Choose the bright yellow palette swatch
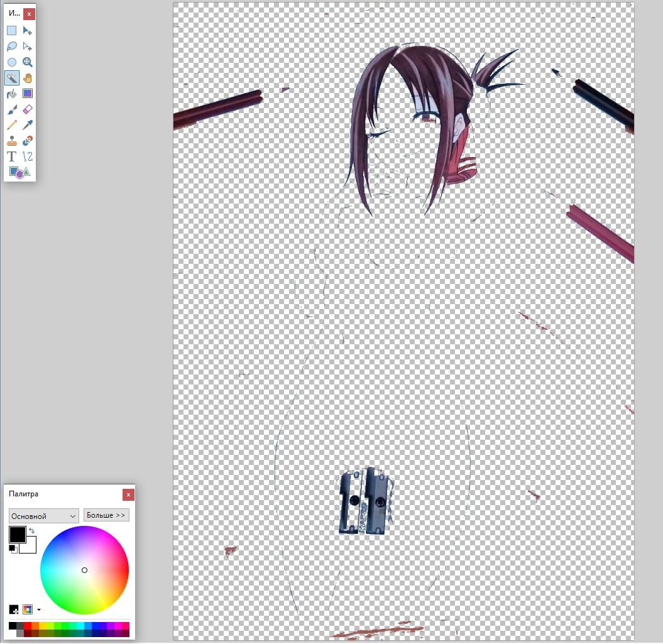Viewport: 663px width, 644px height. (43, 625)
